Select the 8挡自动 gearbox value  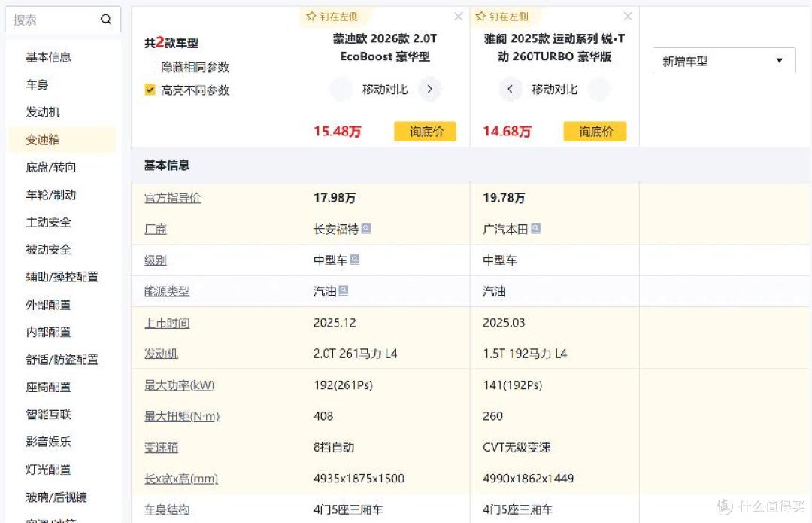pyautogui.click(x=334, y=447)
